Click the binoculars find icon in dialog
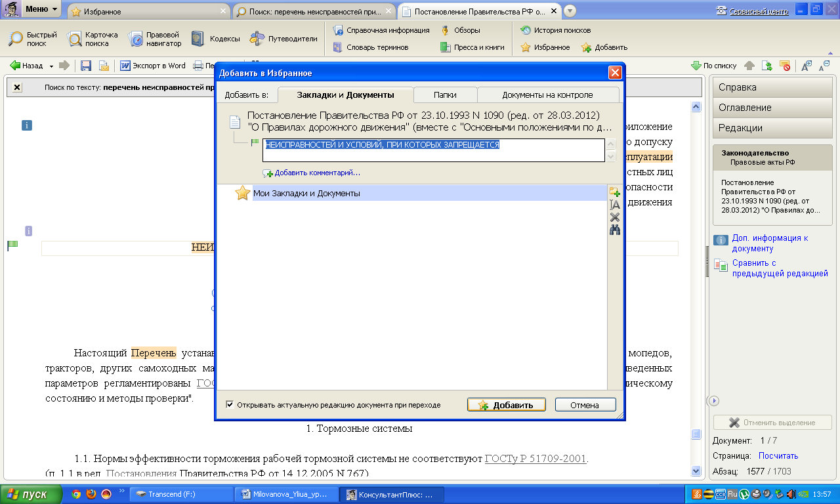840x504 pixels. (615, 230)
